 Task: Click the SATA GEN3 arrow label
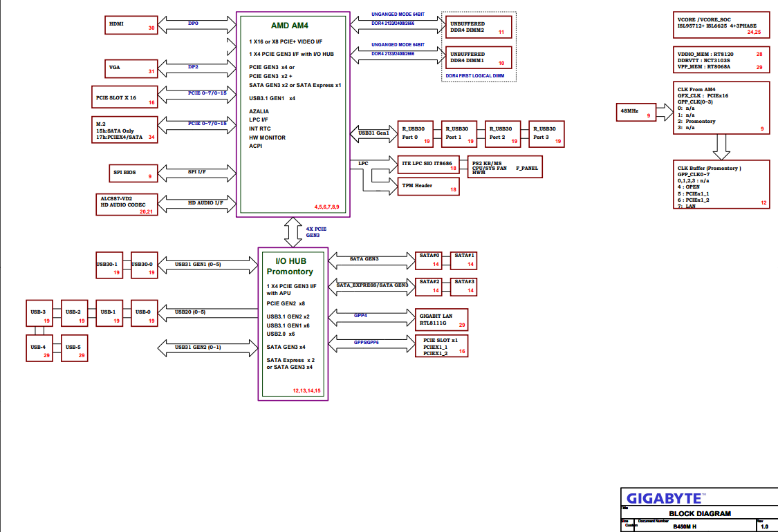pyautogui.click(x=364, y=259)
